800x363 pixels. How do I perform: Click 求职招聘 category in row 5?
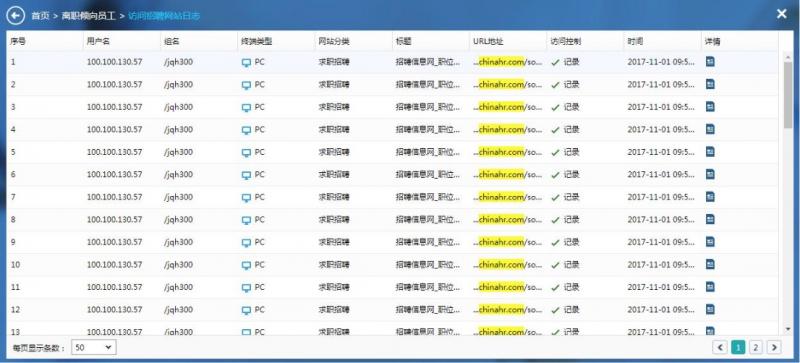click(334, 152)
